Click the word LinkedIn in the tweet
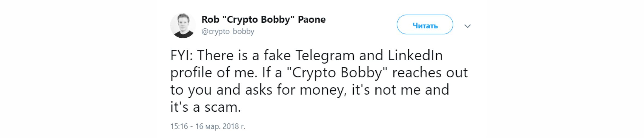 click(x=415, y=55)
